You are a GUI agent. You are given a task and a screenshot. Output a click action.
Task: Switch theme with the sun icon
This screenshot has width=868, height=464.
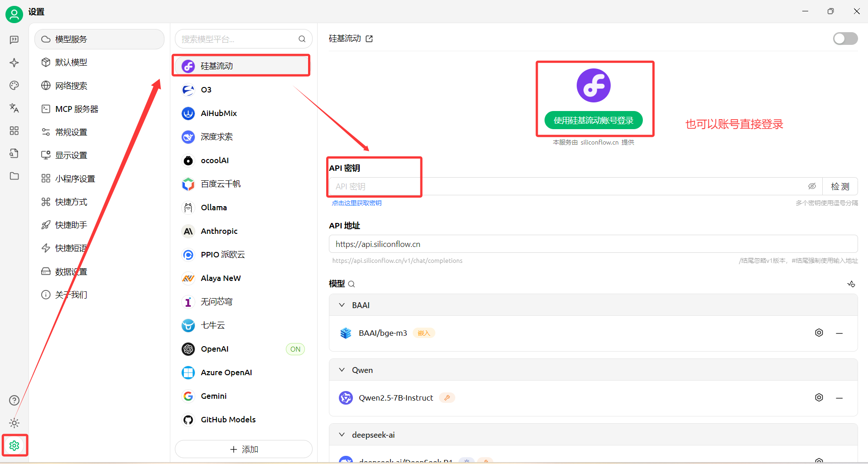[x=14, y=423]
